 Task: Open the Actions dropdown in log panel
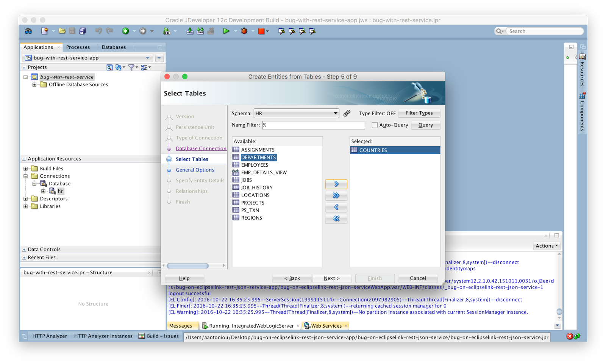(547, 246)
